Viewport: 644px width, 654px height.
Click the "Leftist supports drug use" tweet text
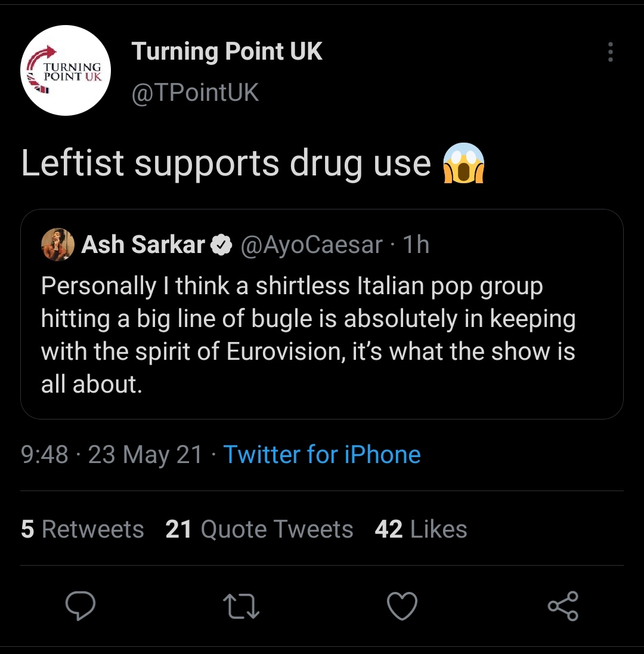click(225, 163)
